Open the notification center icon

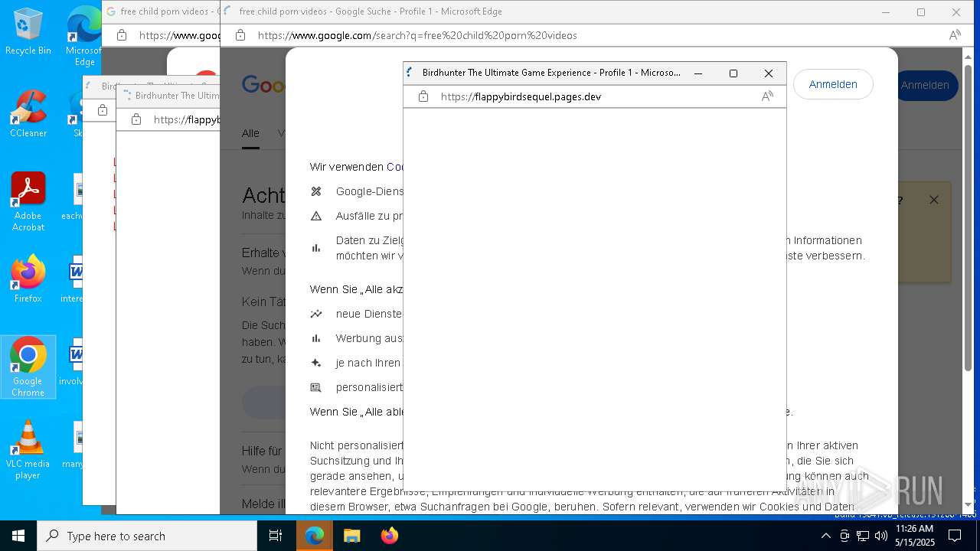click(955, 536)
